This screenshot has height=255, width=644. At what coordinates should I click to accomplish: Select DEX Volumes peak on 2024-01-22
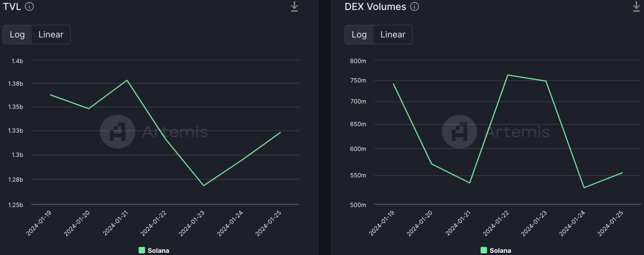click(x=508, y=75)
